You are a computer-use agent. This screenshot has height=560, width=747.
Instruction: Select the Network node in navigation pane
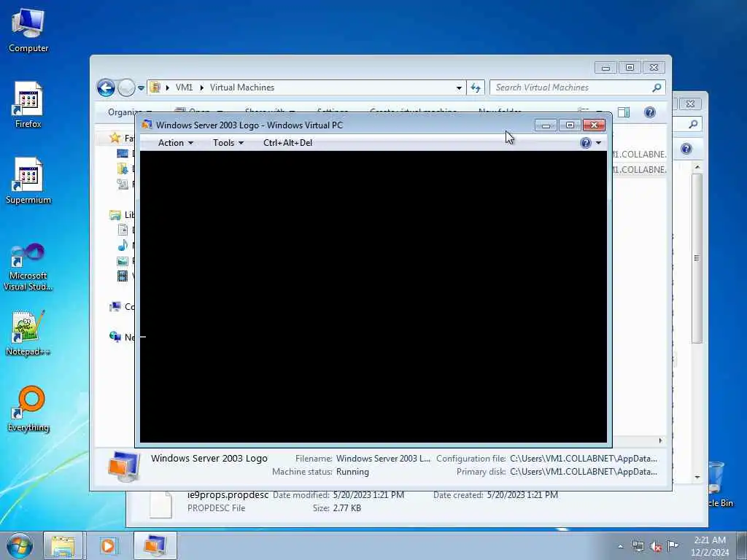coord(122,337)
